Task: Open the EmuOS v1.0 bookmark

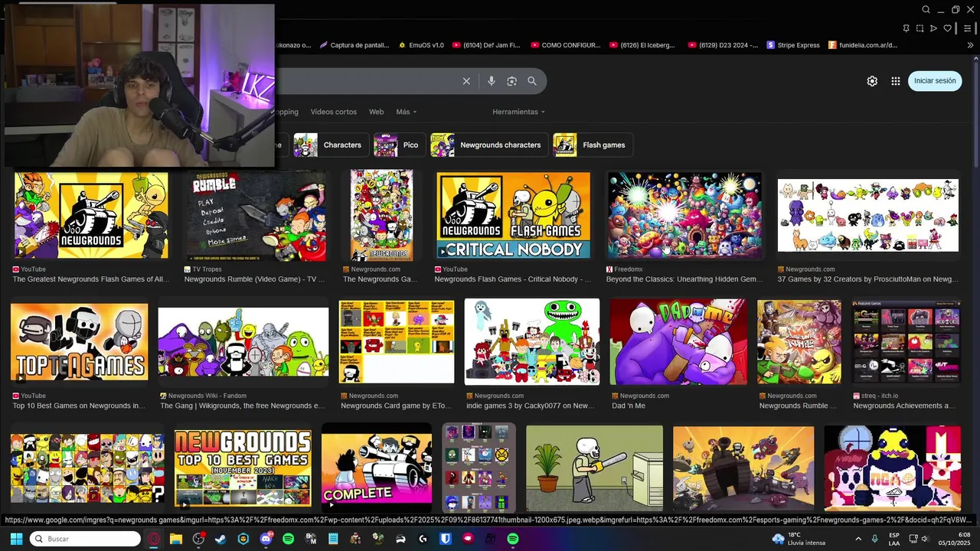Action: click(x=421, y=45)
